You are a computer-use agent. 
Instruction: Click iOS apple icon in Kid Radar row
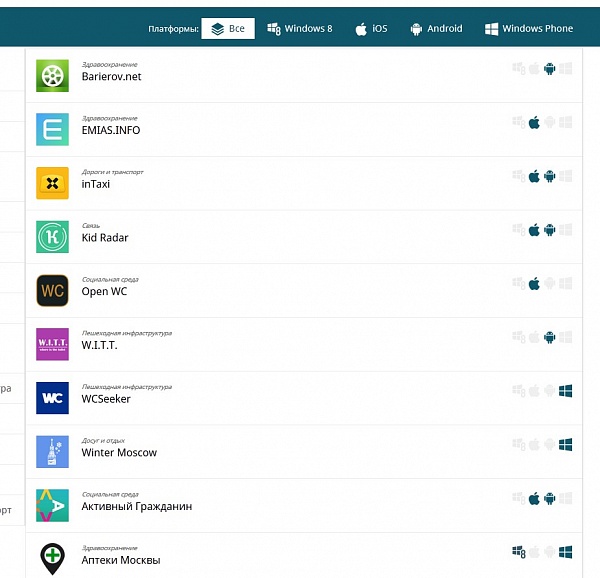(534, 230)
